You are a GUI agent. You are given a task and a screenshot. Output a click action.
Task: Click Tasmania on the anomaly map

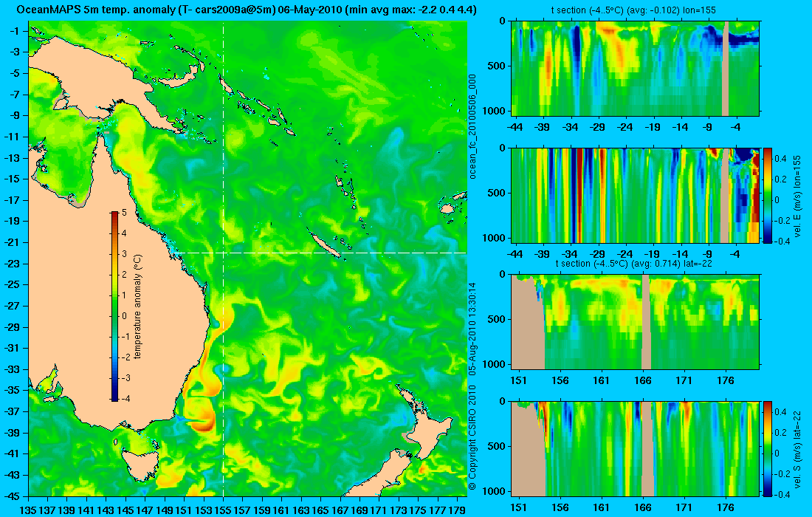(x=140, y=465)
